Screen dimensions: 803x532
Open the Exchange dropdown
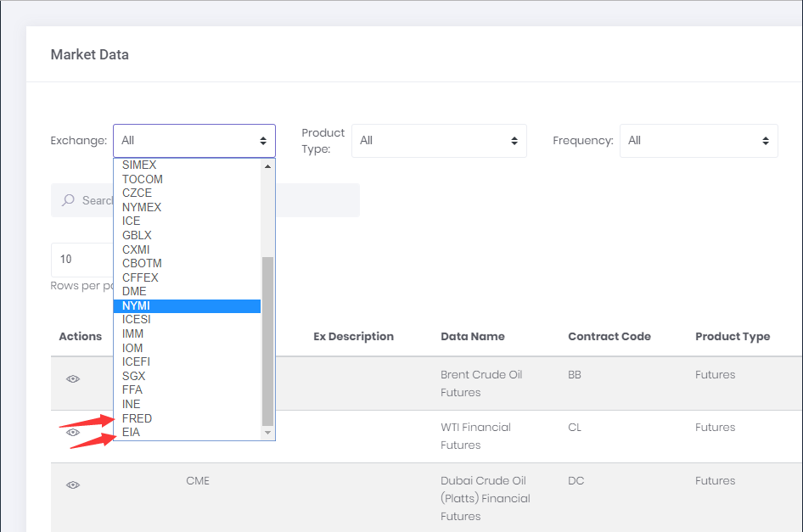point(194,141)
